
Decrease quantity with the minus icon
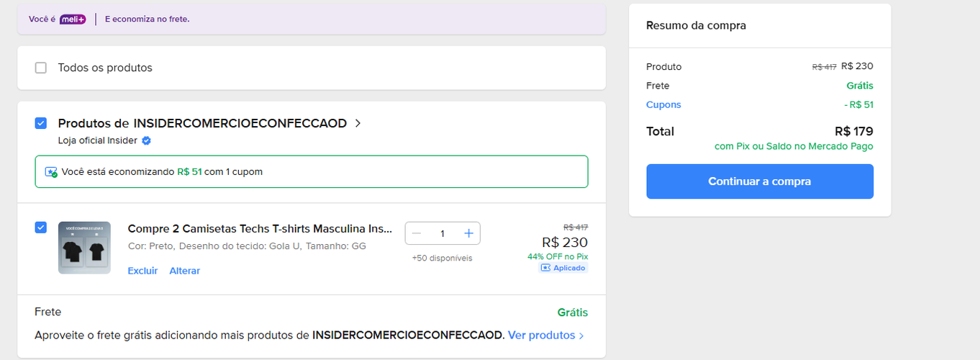click(x=417, y=233)
